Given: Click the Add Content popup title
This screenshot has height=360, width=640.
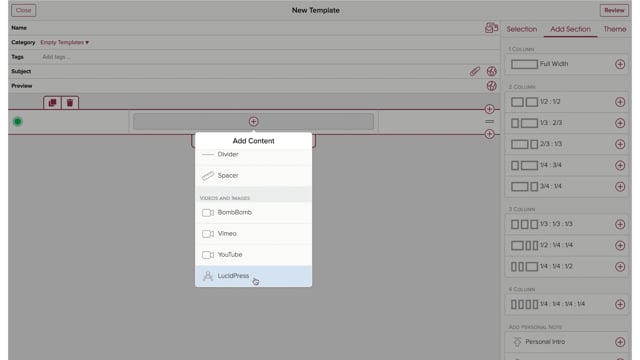Looking at the screenshot, I should (x=253, y=141).
